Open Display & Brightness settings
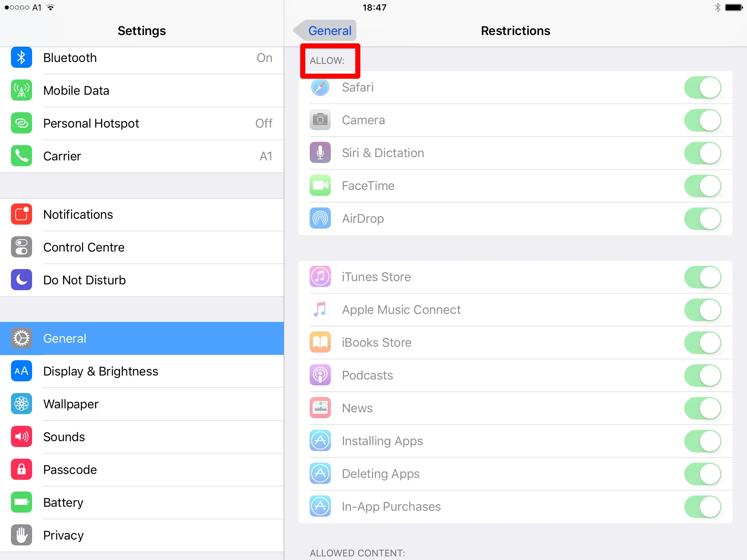This screenshot has width=747, height=560. [x=101, y=371]
